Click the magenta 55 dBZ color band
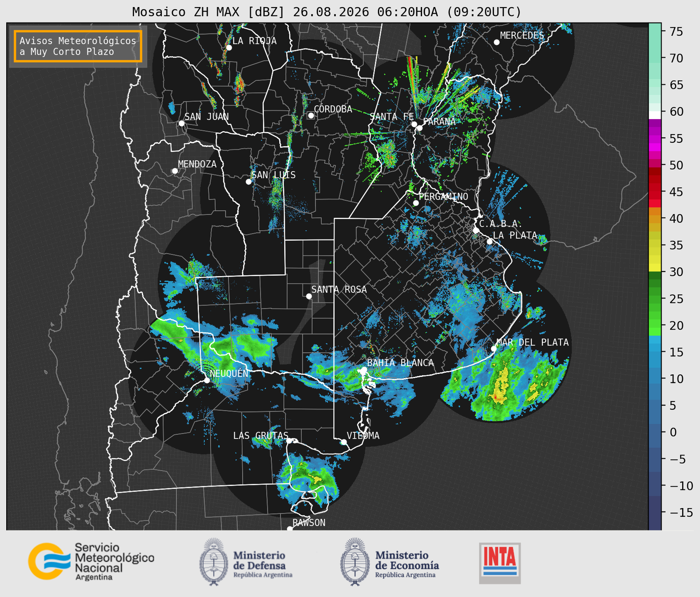 pyautogui.click(x=655, y=138)
